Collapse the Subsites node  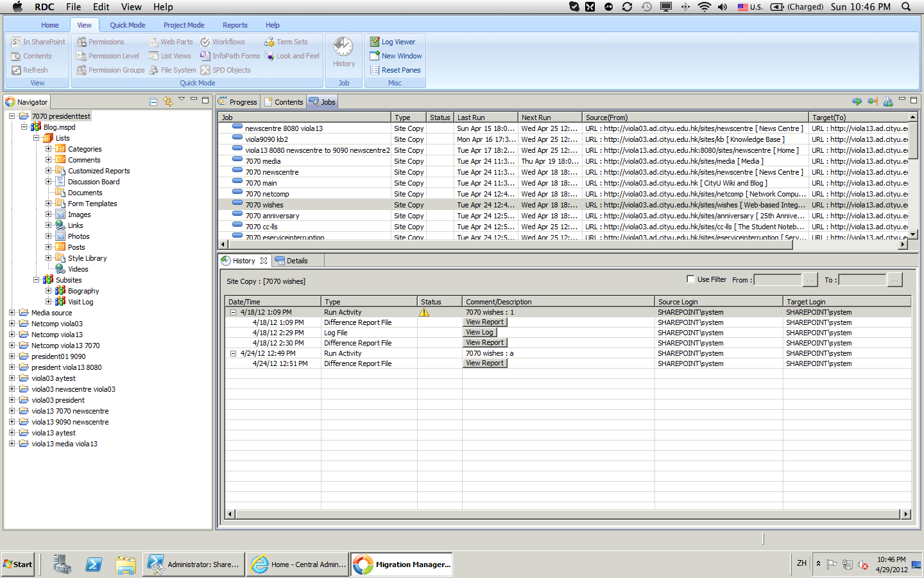coord(36,280)
